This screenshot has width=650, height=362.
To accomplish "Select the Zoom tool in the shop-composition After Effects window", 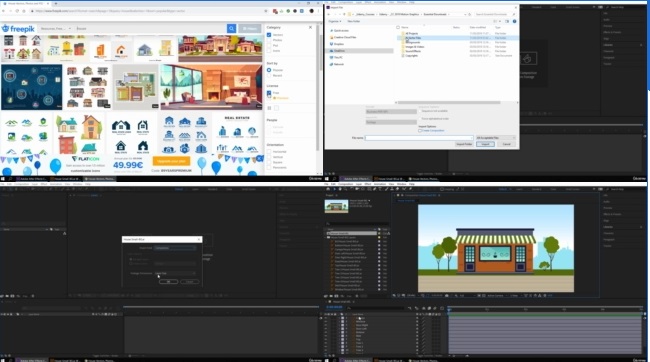I will 345,189.
